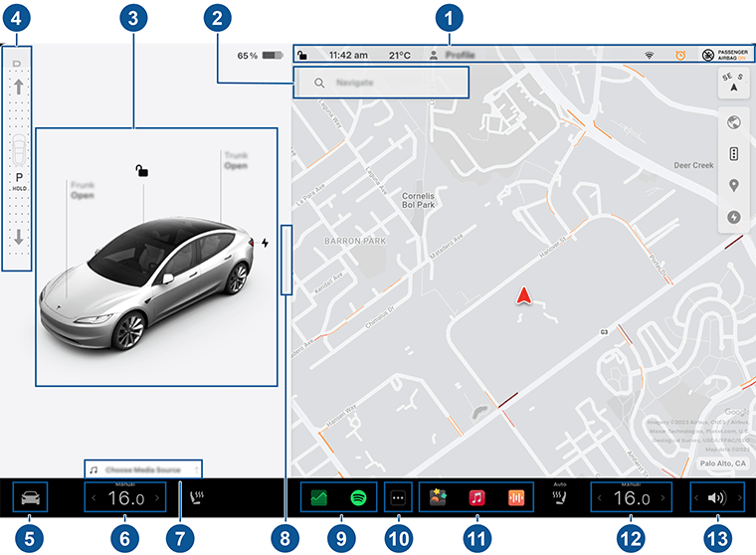
Task: Open the red Apple Music app
Action: pos(476,496)
